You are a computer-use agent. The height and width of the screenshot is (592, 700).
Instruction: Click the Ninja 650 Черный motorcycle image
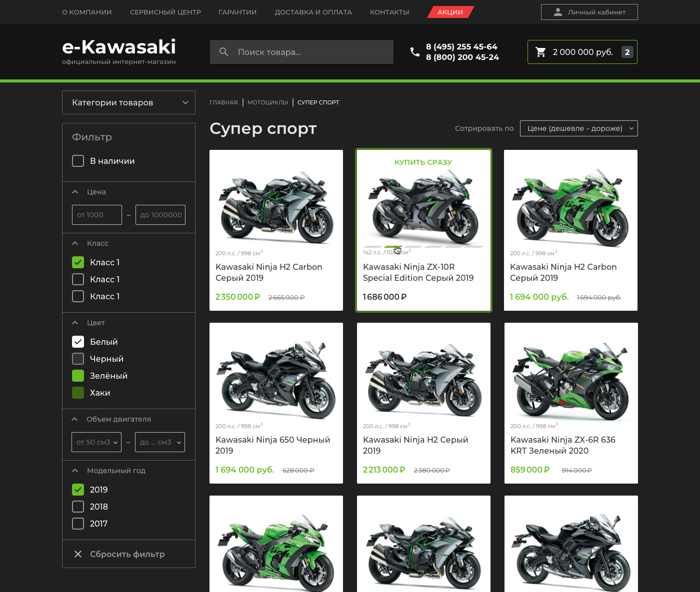point(276,381)
